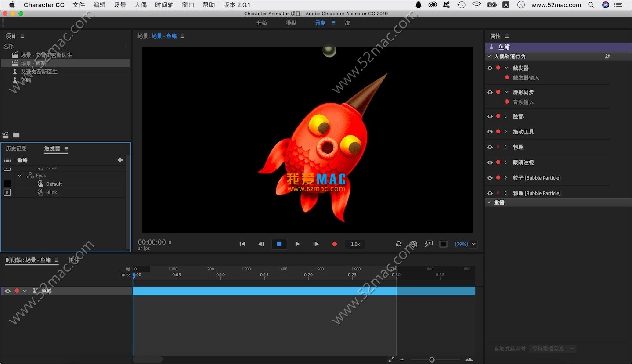Hide the 触发器 behavior with its eye icon
Viewport: 632px width, 364px height.
[x=490, y=68]
